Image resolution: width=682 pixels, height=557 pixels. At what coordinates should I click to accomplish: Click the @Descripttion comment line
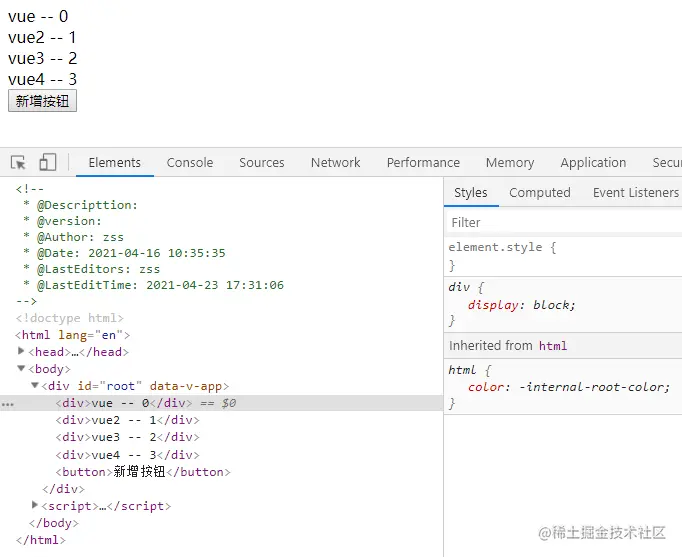tap(80, 205)
